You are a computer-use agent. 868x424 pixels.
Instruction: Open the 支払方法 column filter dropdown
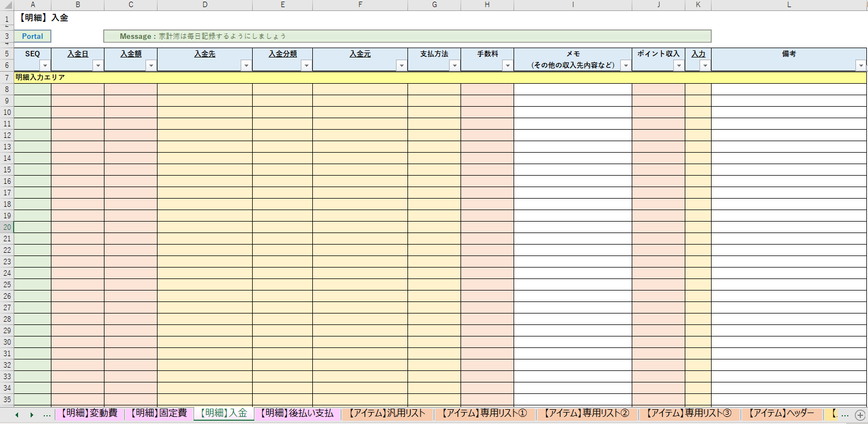pyautogui.click(x=455, y=66)
